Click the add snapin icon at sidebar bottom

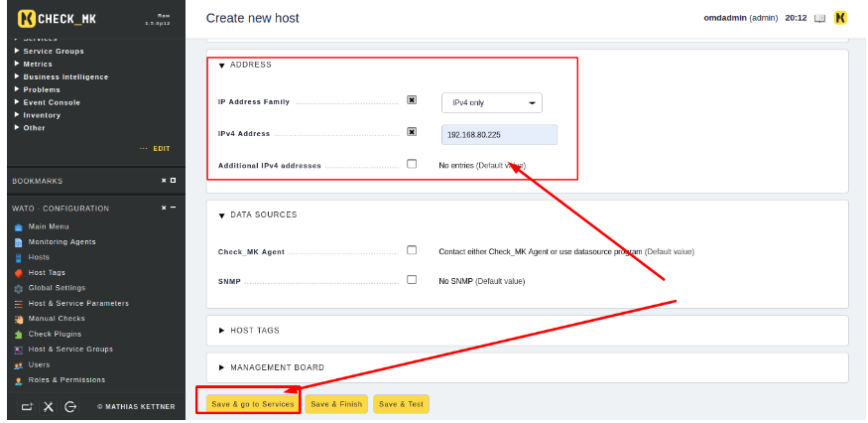27,407
